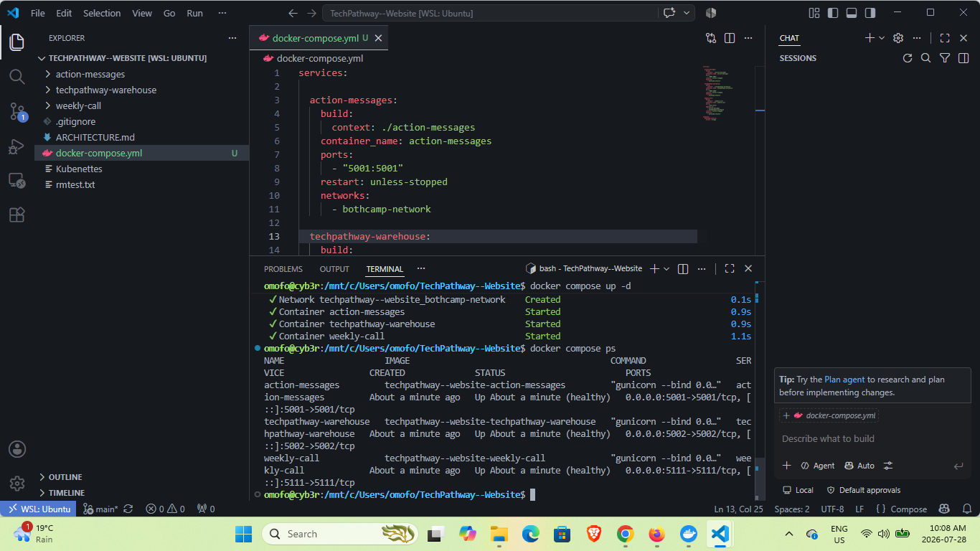Maximize the terminal panel size
This screenshot has width=980, height=551.
(730, 268)
